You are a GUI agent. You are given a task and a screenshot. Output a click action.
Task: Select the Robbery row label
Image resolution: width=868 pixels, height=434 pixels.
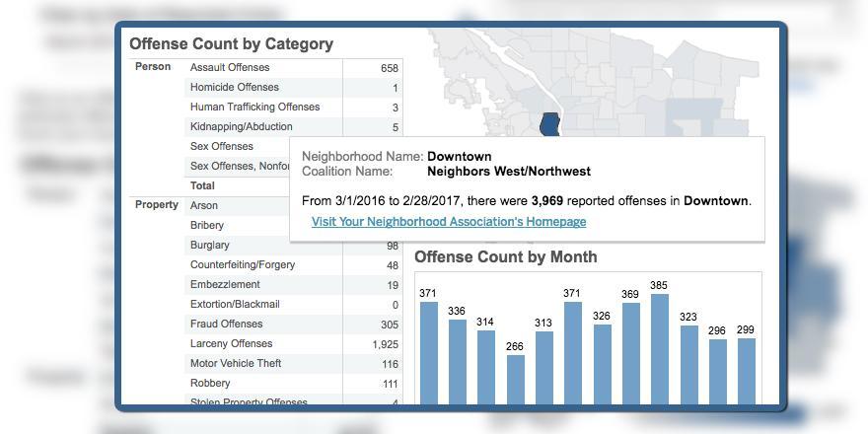click(210, 383)
